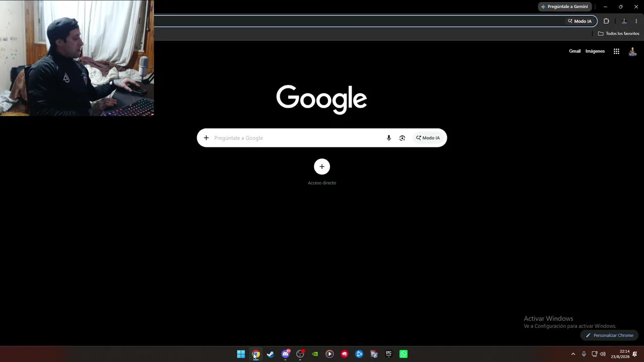The width and height of the screenshot is (644, 362).
Task: Open the blue circular app on taskbar
Action: (x=359, y=354)
